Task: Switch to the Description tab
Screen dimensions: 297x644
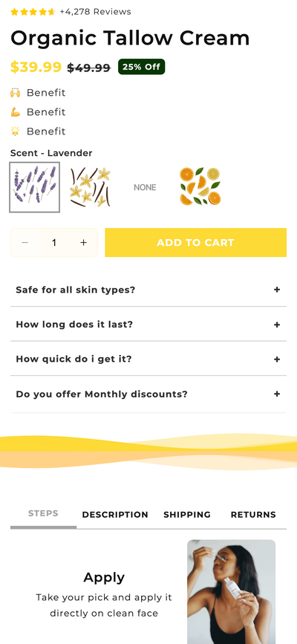Action: pos(115,515)
